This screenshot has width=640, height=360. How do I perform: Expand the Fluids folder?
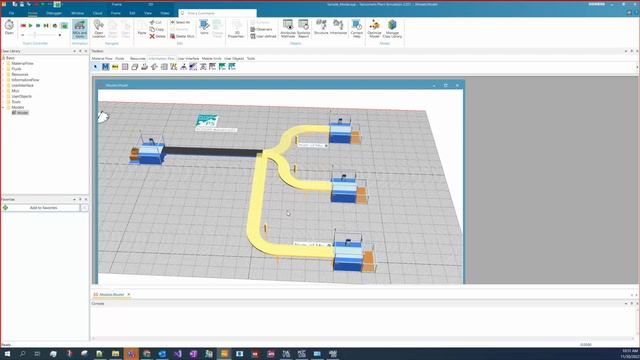point(4,69)
